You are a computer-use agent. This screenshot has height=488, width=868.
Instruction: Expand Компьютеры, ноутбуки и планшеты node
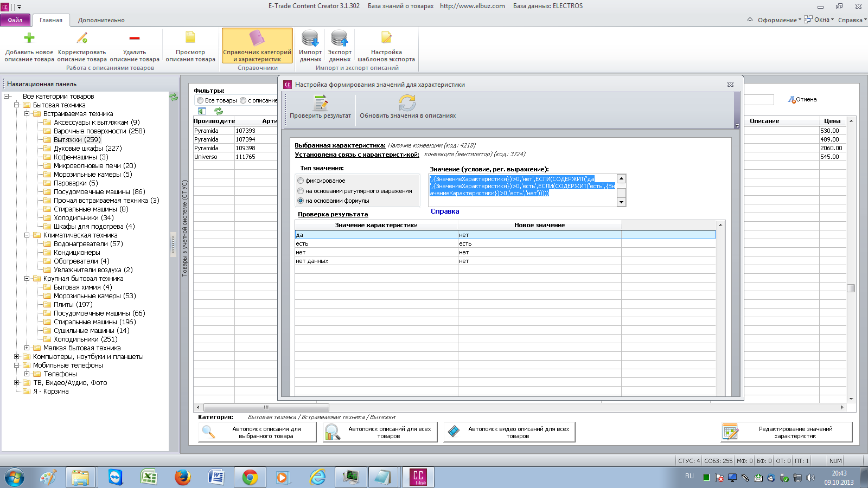click(16, 357)
